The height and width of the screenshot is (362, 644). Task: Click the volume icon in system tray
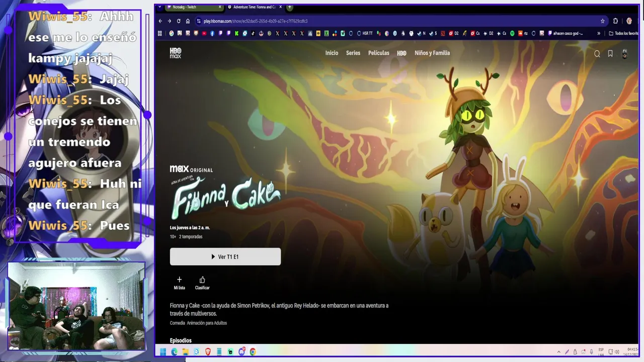617,352
